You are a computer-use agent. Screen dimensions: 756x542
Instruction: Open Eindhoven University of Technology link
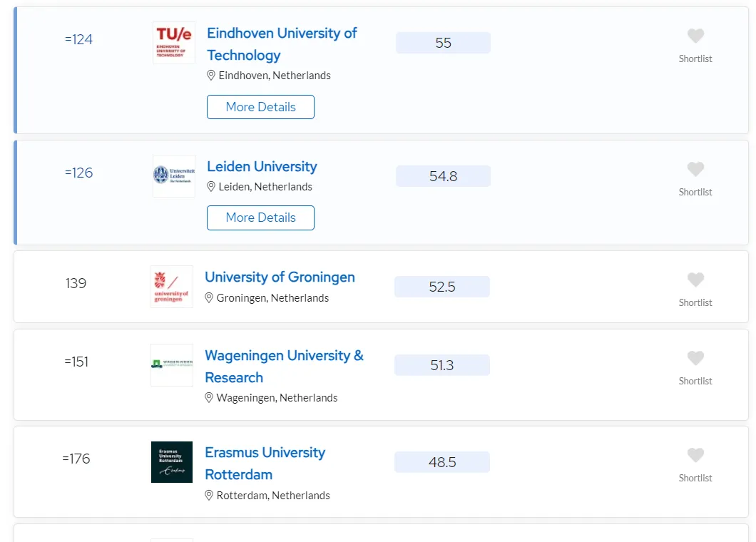pos(282,44)
